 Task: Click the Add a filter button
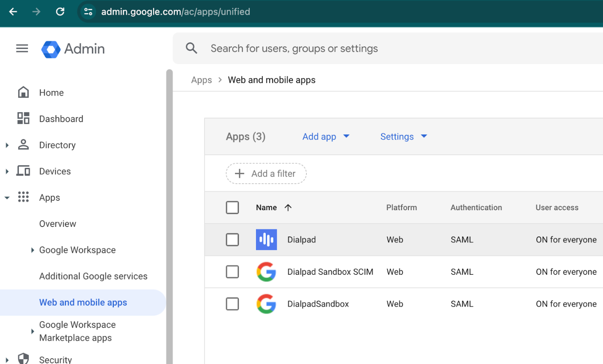click(266, 173)
